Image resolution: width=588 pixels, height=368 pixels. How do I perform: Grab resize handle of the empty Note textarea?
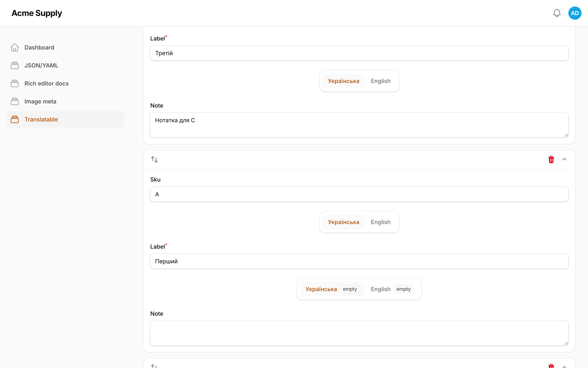566,343
